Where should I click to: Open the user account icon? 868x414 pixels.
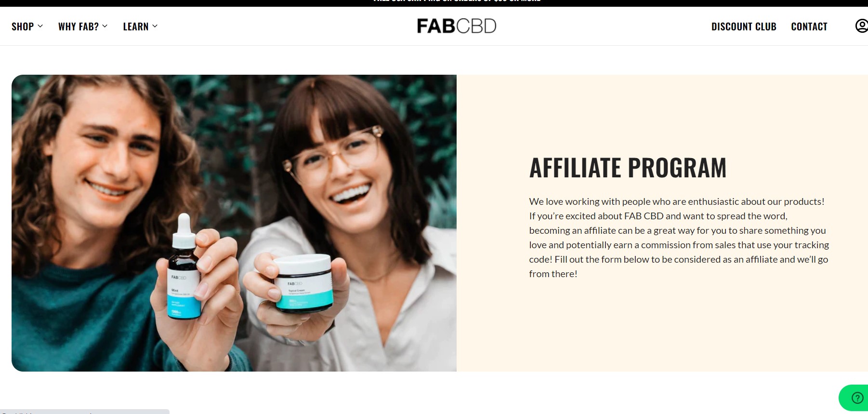[x=861, y=26]
